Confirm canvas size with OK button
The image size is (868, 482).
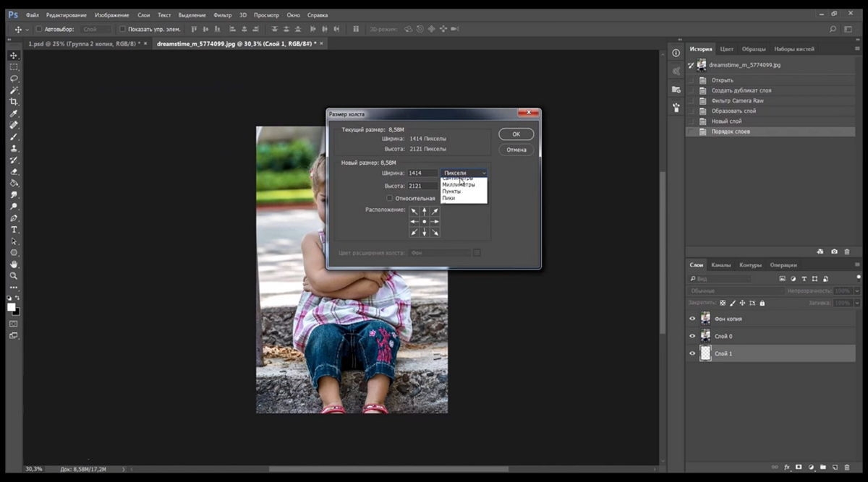(516, 134)
